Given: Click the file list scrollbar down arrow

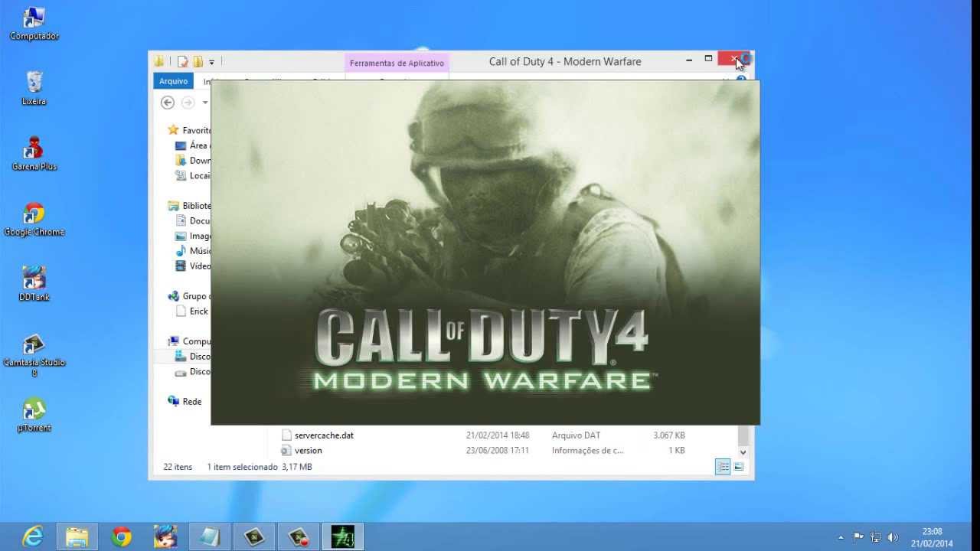Looking at the screenshot, I should click(x=743, y=452).
